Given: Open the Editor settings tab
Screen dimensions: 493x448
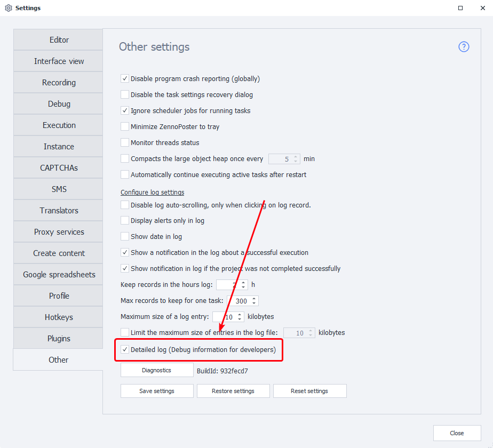Looking at the screenshot, I should click(x=59, y=40).
